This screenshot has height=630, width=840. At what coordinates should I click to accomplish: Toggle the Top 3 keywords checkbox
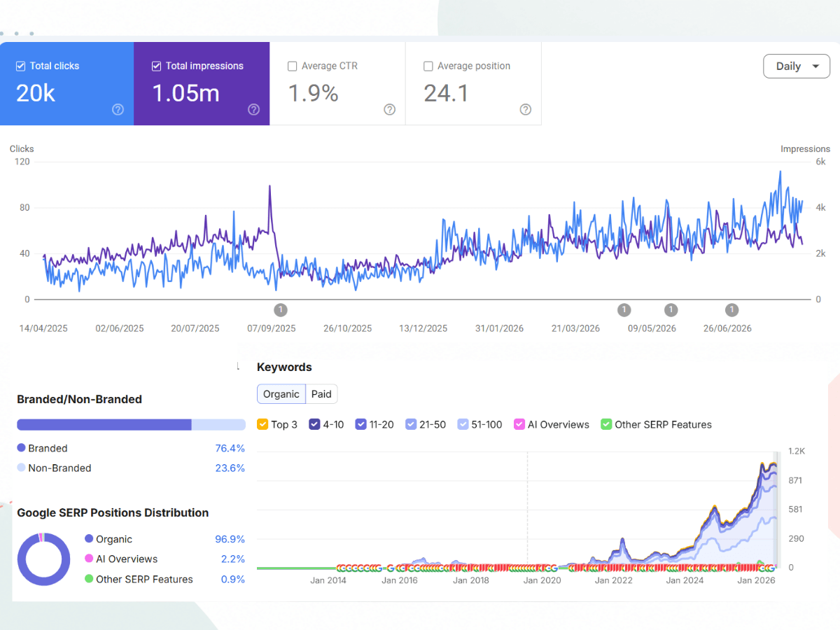[x=262, y=424]
